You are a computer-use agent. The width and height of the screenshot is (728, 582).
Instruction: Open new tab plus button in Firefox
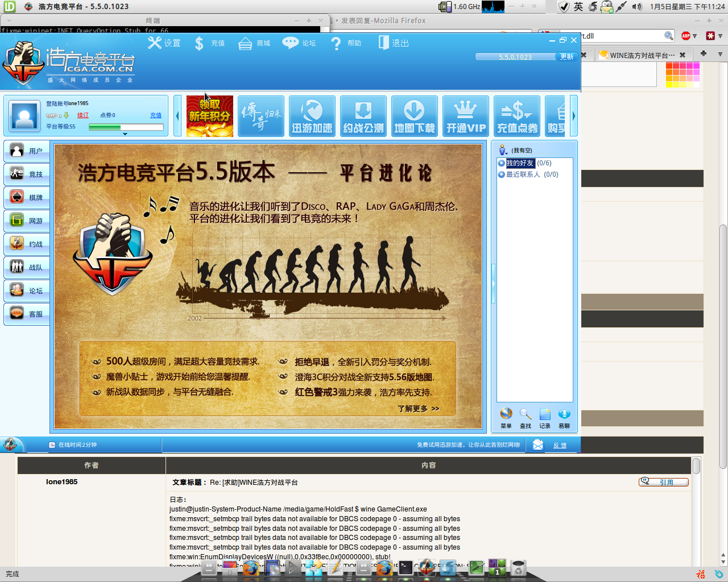pos(704,53)
